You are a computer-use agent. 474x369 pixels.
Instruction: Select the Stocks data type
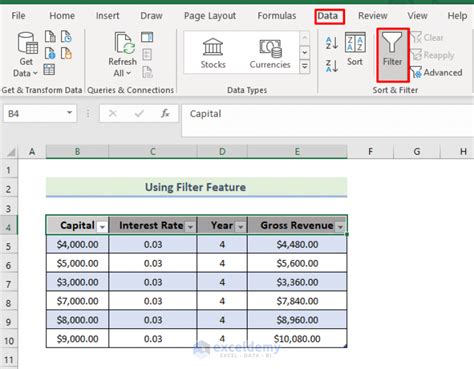tap(213, 53)
